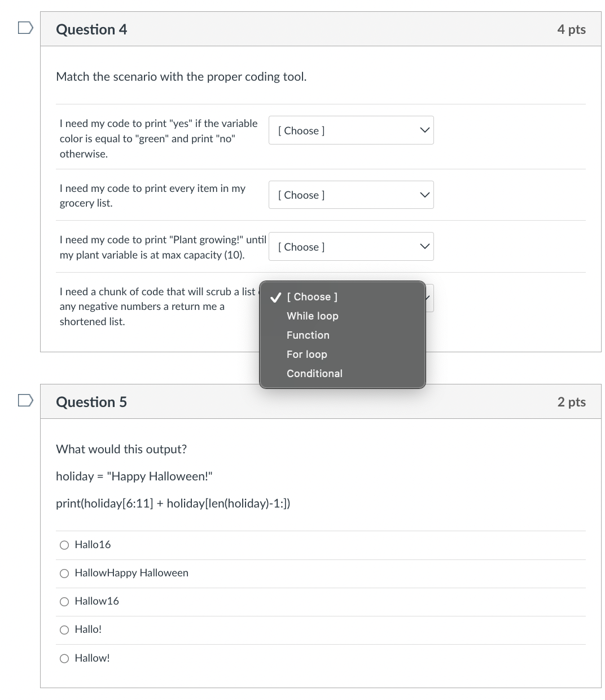Select the HallowHappy Halloween answer option

64,573
